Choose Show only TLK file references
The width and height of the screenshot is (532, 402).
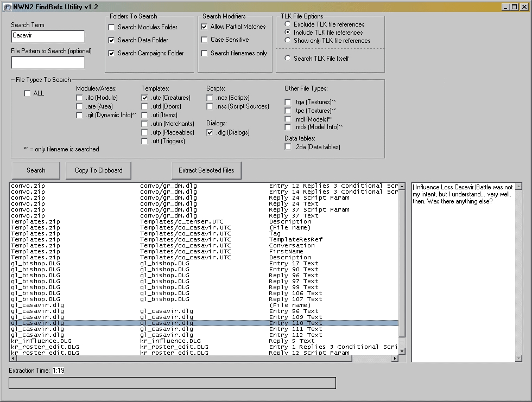coord(288,41)
